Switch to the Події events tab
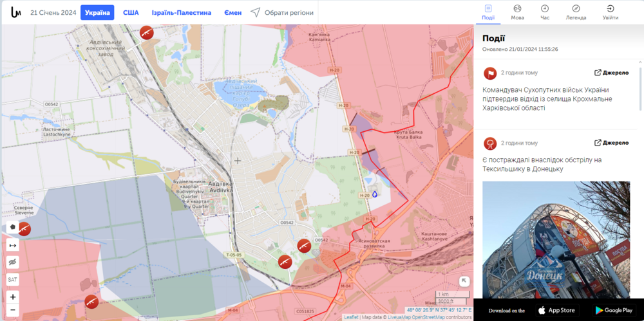This screenshot has height=321, width=644. [x=488, y=12]
